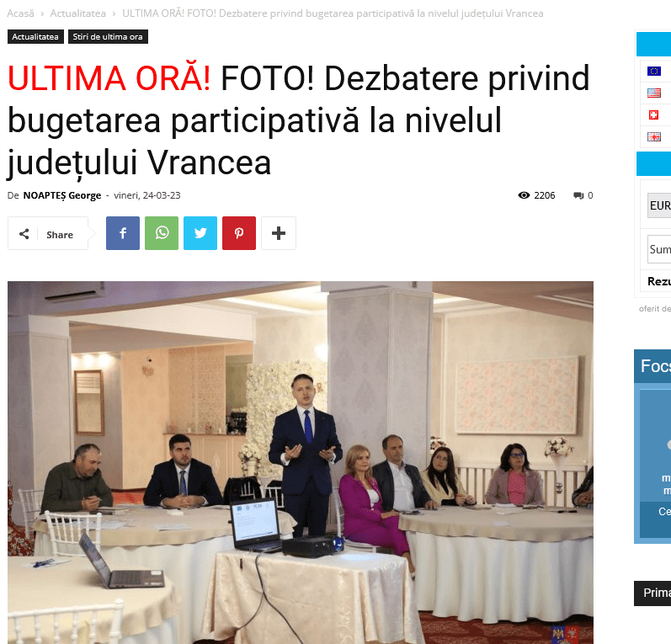The width and height of the screenshot is (671, 644).
Task: Share article on Facebook
Action: pos(123,233)
